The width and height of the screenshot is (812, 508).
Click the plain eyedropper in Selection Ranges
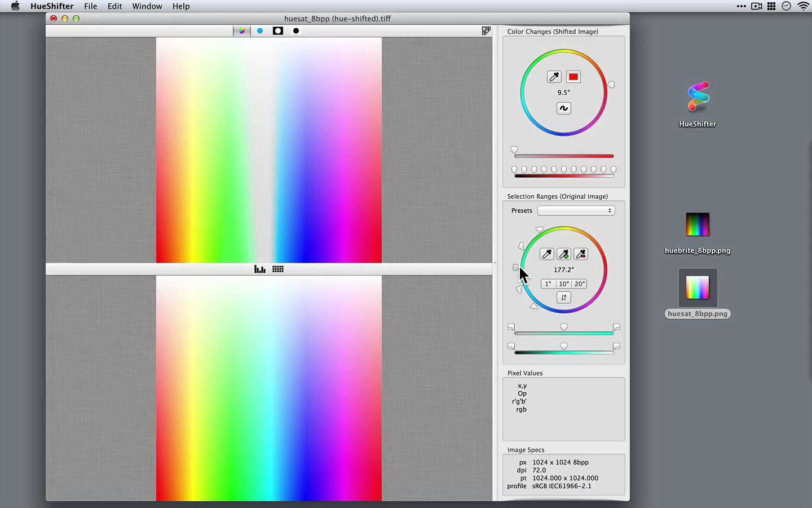[x=546, y=254]
